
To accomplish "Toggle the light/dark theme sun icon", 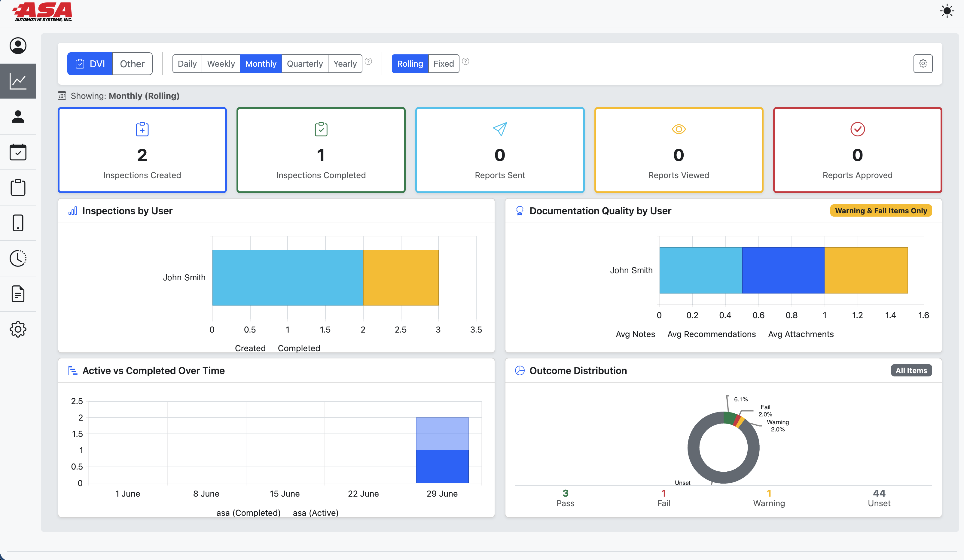I will (947, 11).
